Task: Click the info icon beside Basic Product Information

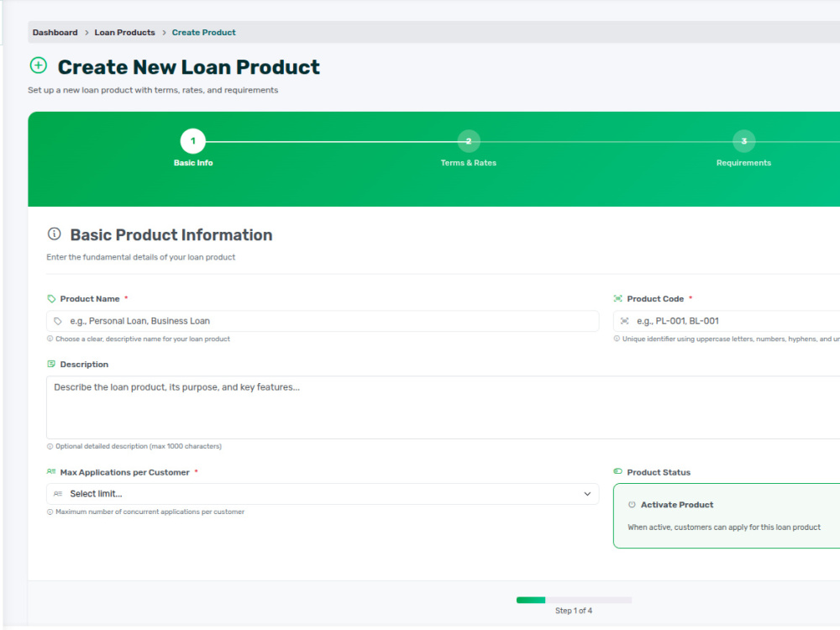Action: tap(54, 234)
